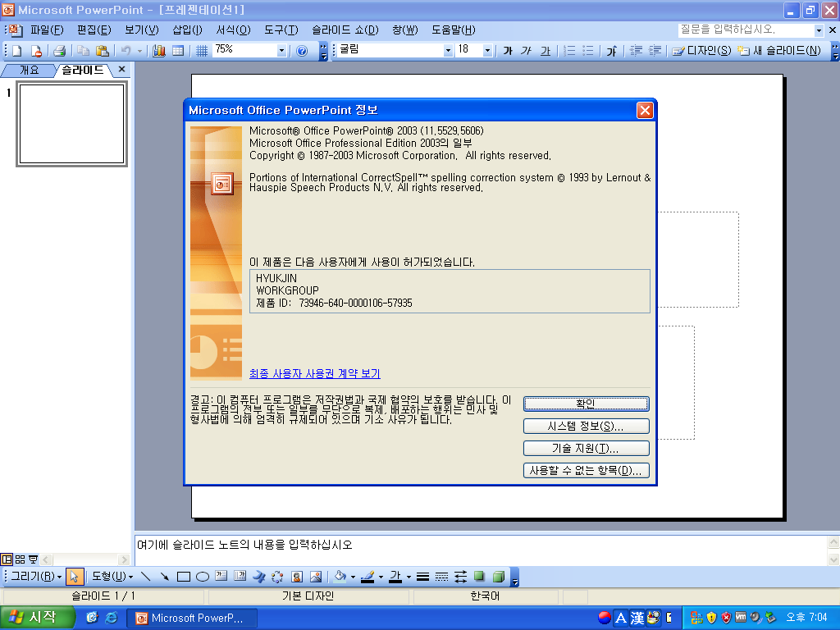The image size is (840, 630).
Task: Insert a table with the table icon
Action: coord(178,51)
